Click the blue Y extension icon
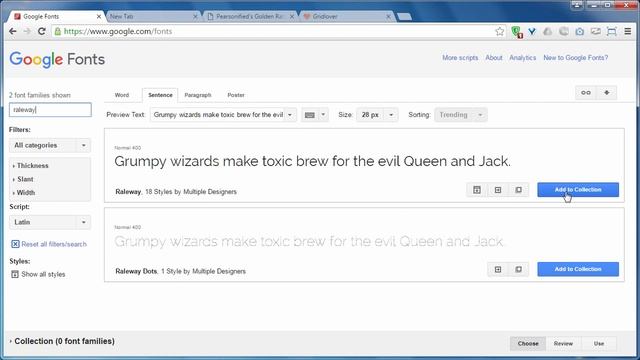Viewport: 640px width, 360px height. (532, 31)
